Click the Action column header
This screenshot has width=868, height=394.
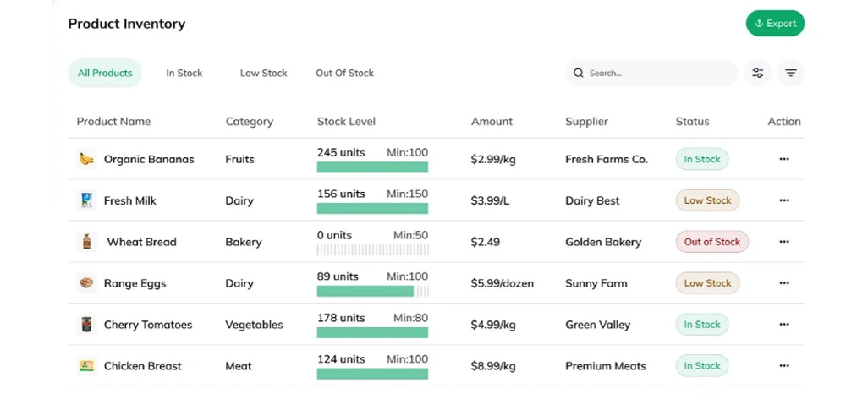pyautogui.click(x=784, y=121)
